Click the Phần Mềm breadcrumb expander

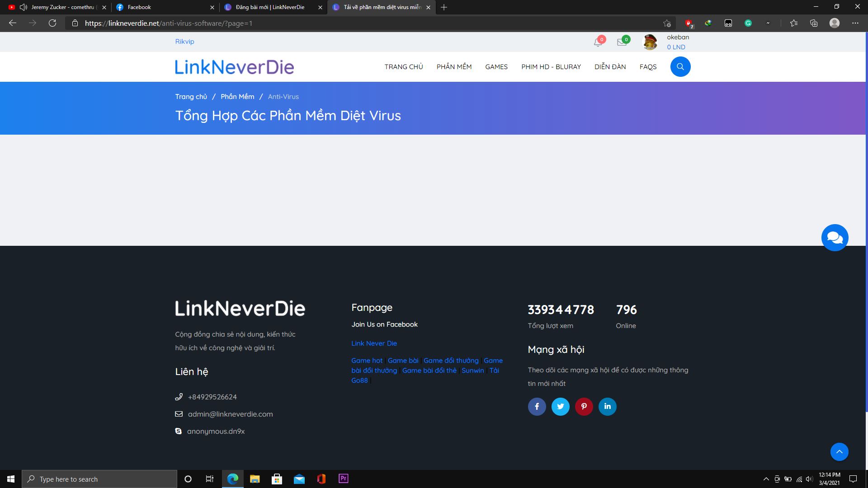click(237, 97)
